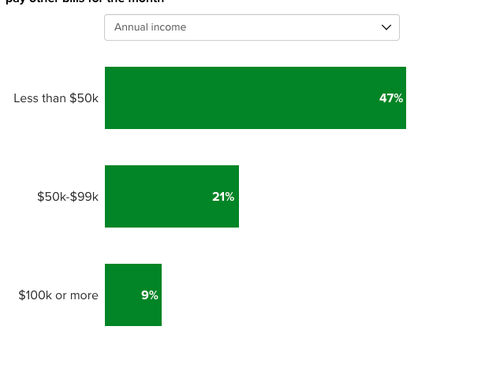Open the Annual income combo box
500x381 pixels.
click(x=252, y=27)
